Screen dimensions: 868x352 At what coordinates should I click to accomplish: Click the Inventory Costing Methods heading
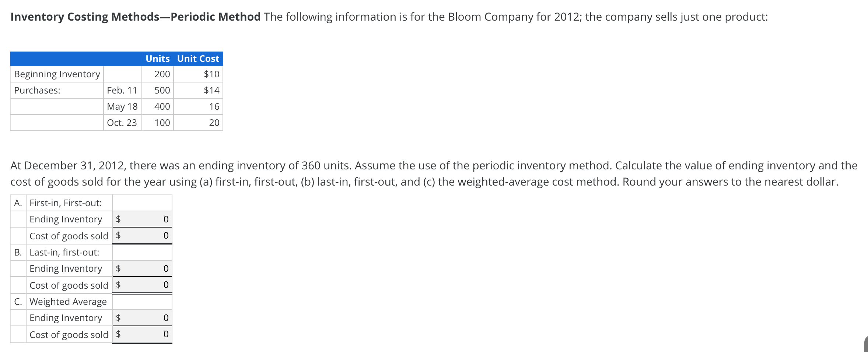point(134,17)
